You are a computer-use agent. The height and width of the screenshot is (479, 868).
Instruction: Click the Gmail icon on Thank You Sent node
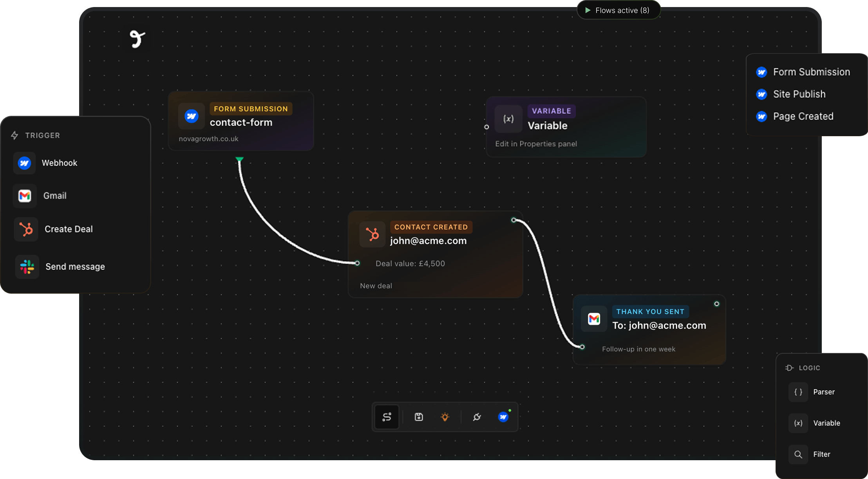(x=594, y=319)
